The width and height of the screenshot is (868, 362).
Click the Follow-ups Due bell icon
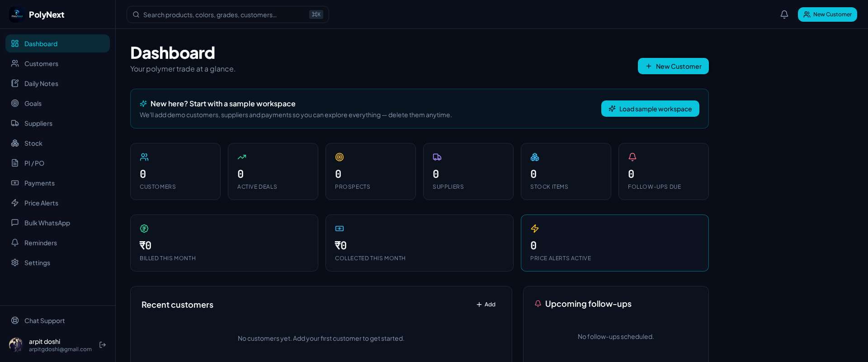coord(632,157)
